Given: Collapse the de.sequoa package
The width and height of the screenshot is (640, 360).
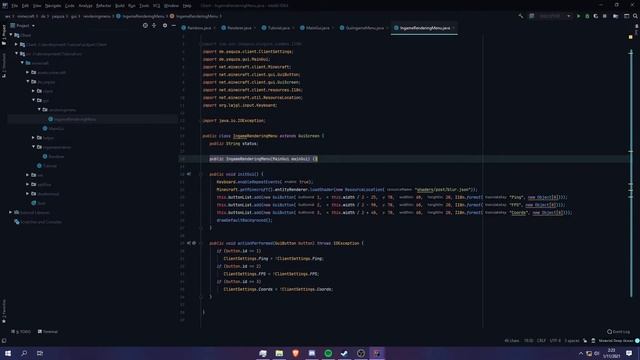Looking at the screenshot, I should [28, 82].
